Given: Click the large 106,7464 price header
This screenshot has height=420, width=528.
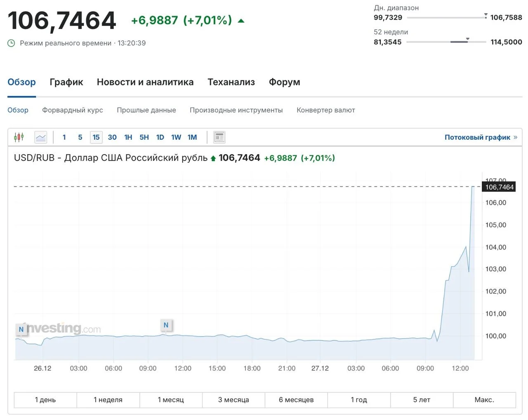Looking at the screenshot, I should (x=62, y=21).
